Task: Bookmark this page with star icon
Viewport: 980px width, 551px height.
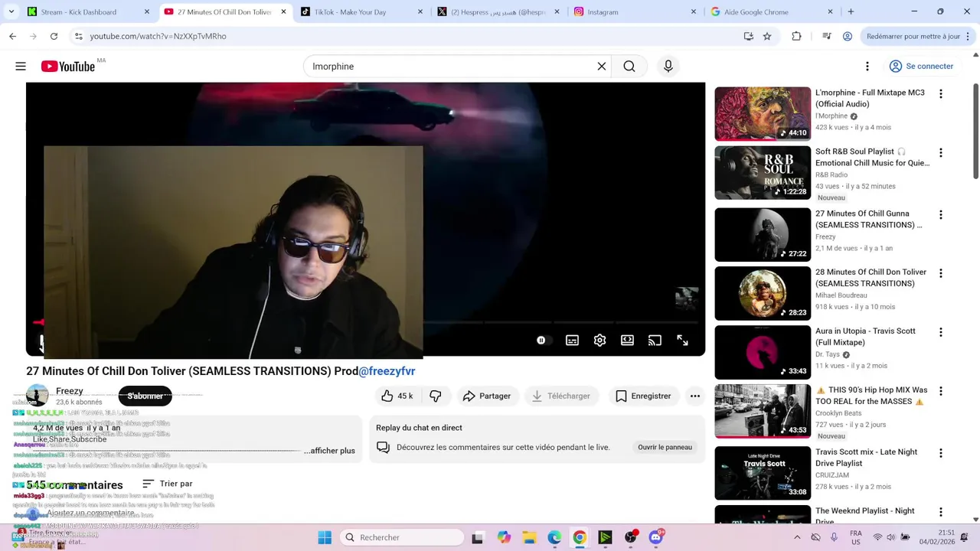Action: pos(767,36)
